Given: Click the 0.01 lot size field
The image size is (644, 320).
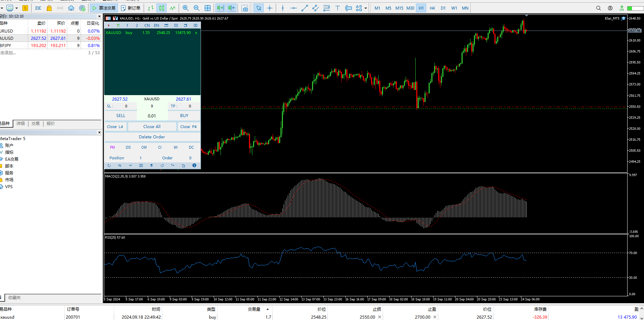Looking at the screenshot, I should pos(152,116).
